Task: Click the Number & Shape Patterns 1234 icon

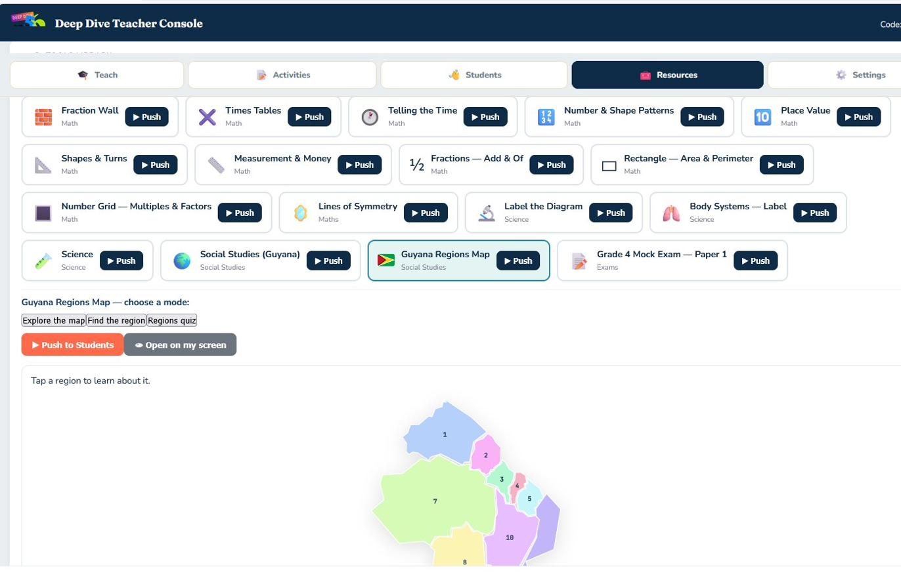Action: click(546, 117)
